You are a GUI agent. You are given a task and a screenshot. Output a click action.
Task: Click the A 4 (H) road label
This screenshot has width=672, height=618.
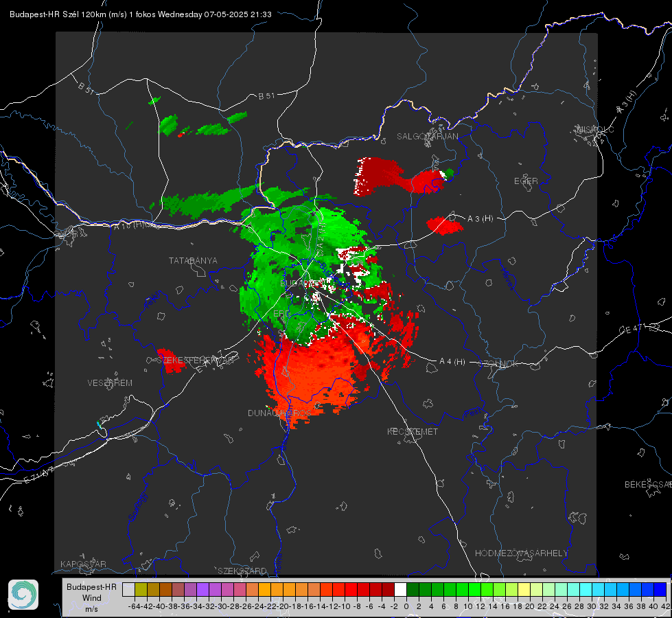click(452, 362)
